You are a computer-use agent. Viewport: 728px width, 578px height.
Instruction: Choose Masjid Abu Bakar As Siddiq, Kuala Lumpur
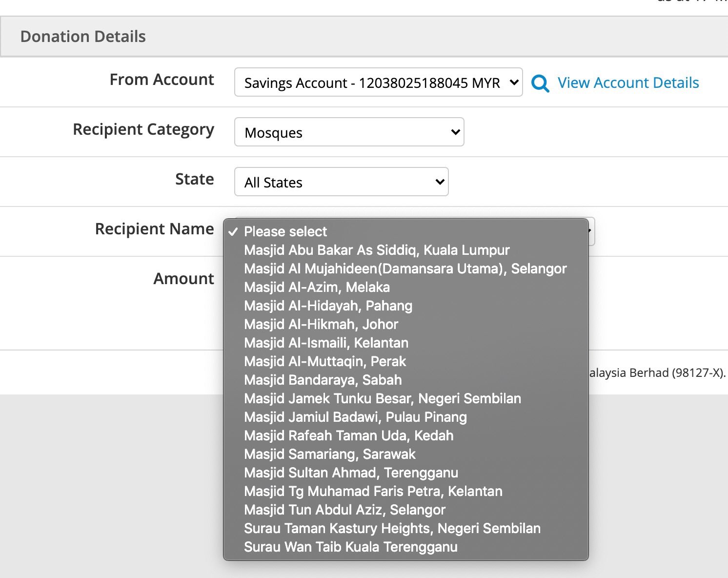[405, 250]
